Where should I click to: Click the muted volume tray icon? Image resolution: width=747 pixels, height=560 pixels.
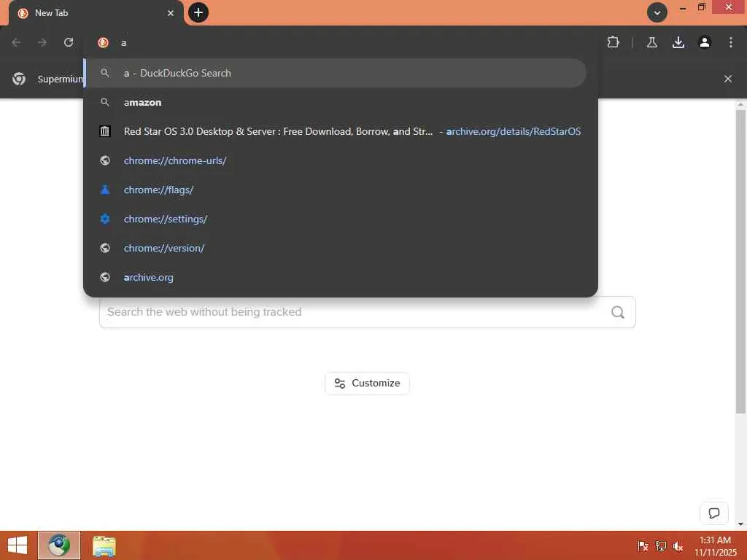pyautogui.click(x=678, y=546)
